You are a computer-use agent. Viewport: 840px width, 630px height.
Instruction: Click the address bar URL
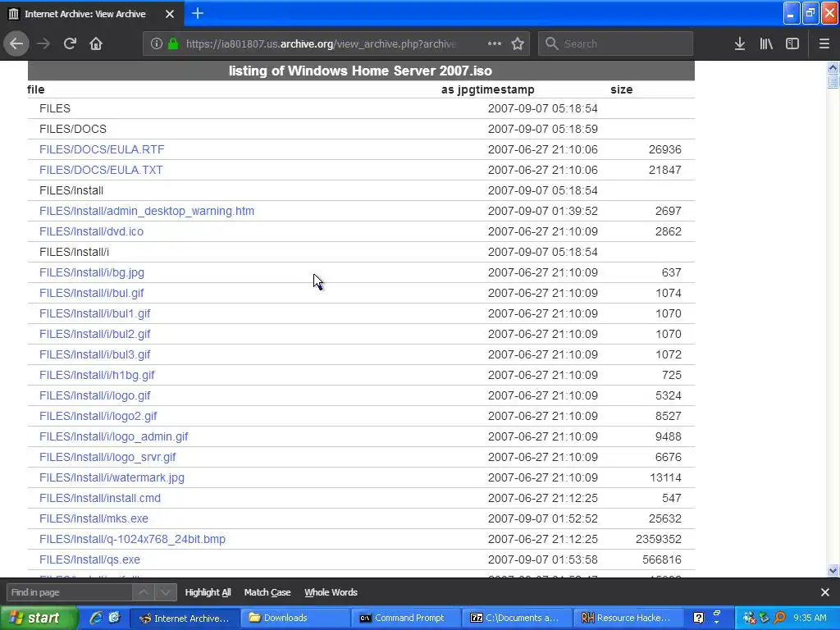point(321,44)
